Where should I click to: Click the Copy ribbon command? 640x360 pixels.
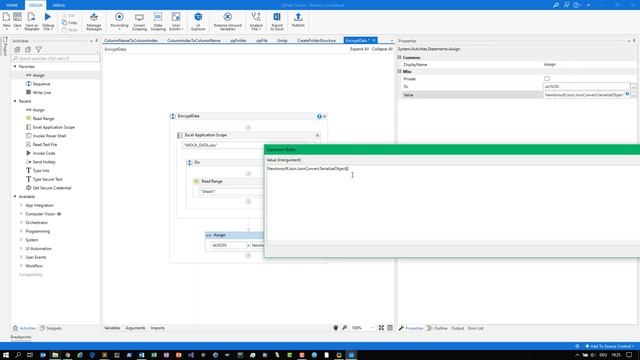70,22
